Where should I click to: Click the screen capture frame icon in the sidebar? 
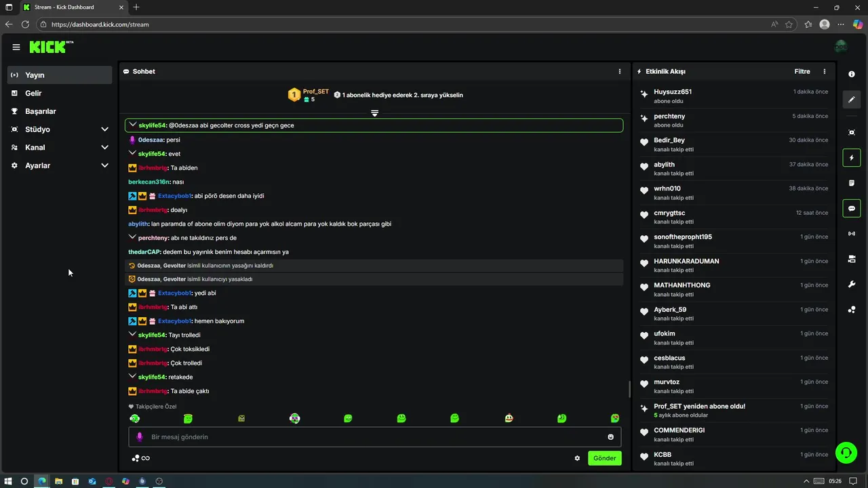tap(852, 132)
